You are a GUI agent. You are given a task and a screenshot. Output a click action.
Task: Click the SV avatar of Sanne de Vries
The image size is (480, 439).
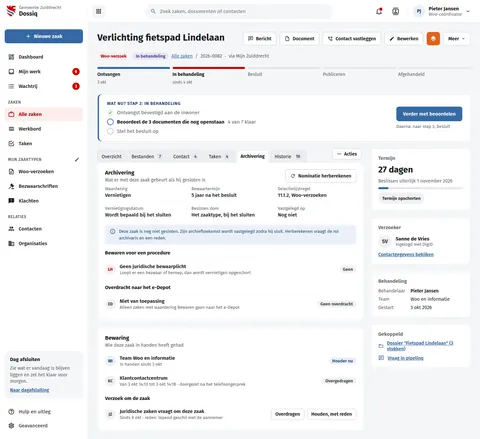point(385,241)
